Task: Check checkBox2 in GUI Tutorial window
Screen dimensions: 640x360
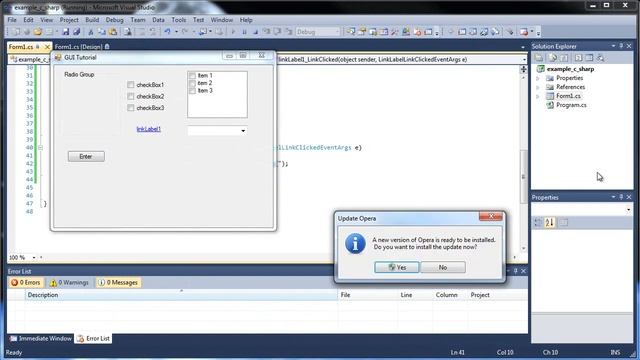Action: point(131,96)
